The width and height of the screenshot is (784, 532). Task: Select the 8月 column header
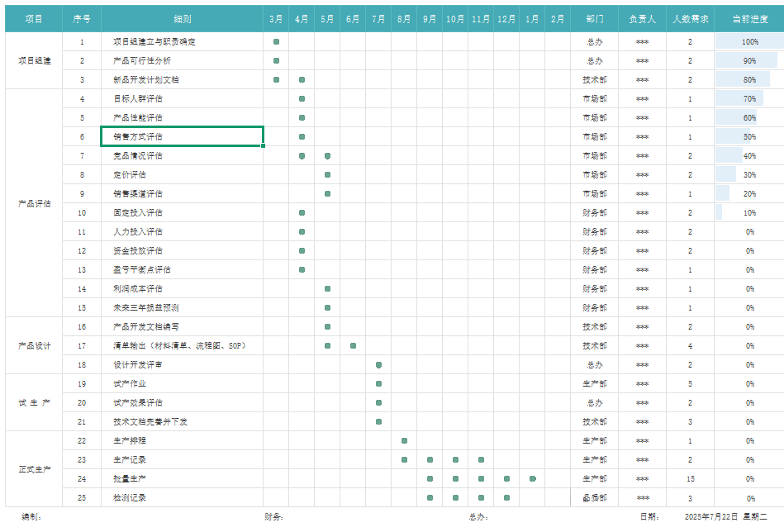pos(404,19)
